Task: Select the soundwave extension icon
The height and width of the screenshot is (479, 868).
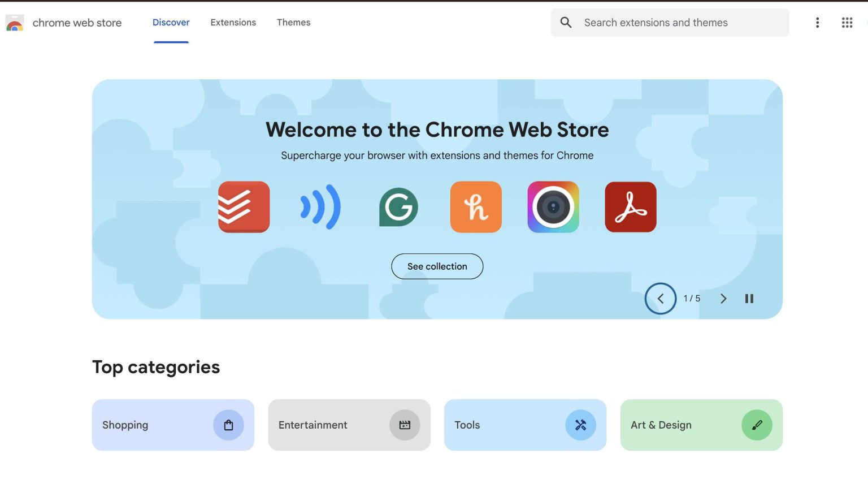Action: click(320, 207)
